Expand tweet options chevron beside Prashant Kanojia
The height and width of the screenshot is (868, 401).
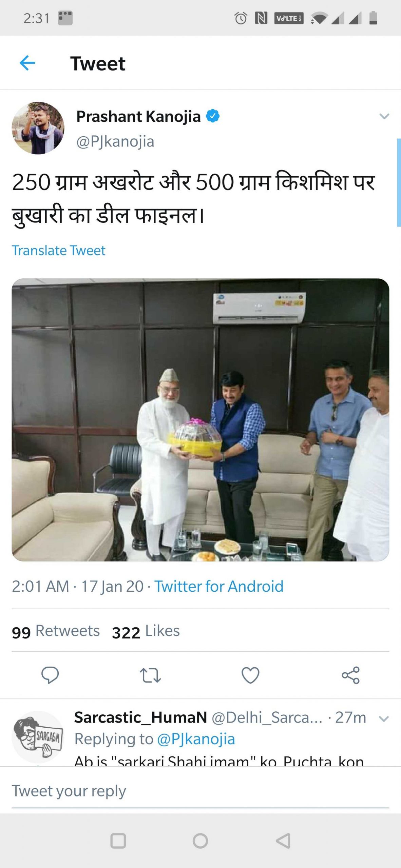pyautogui.click(x=384, y=116)
